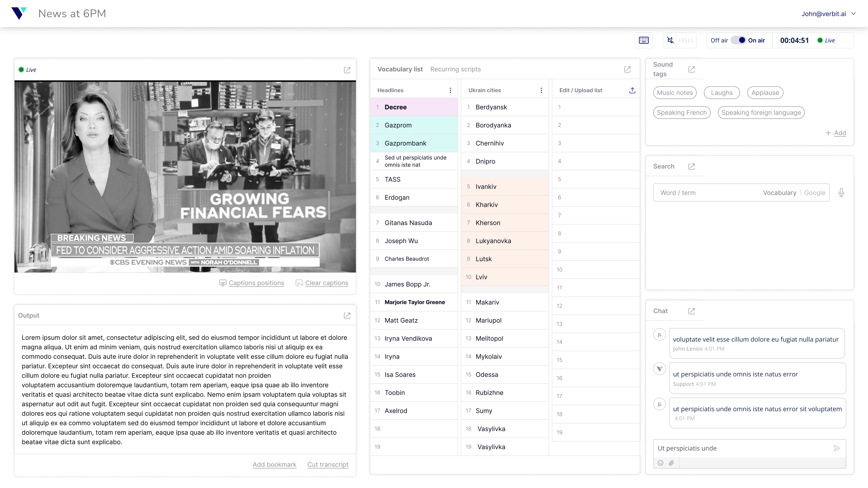Select Mariupol in Ukrain cities

pos(505,320)
